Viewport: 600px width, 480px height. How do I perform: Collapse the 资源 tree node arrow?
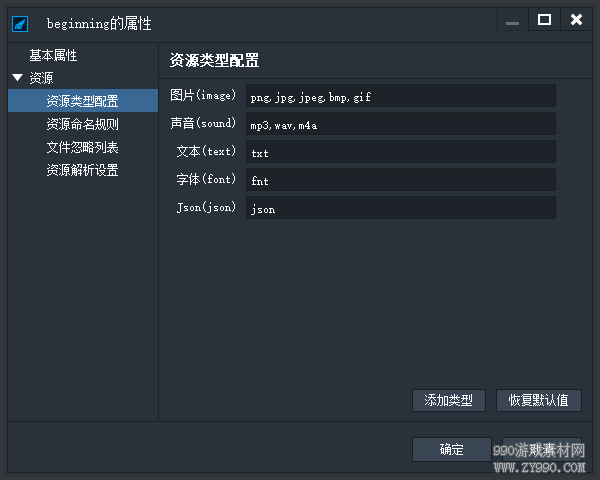click(x=18, y=78)
